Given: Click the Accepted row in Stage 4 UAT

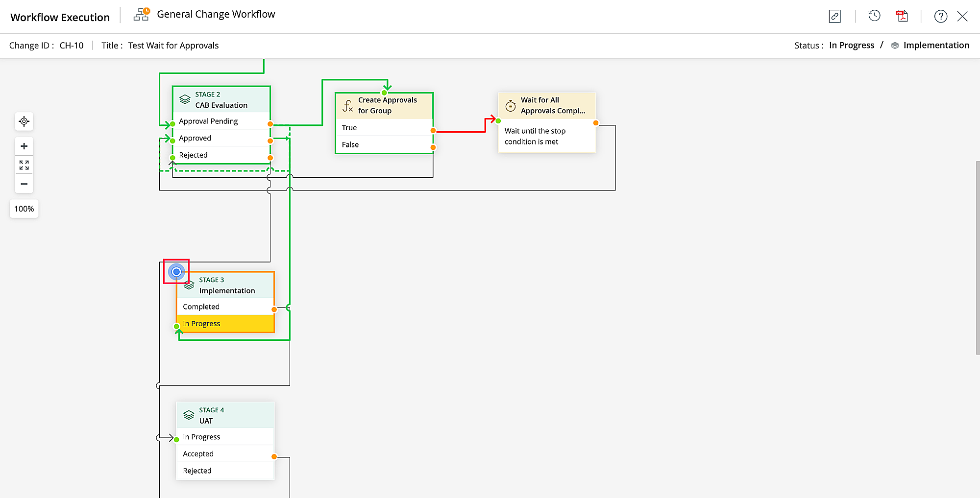Looking at the screenshot, I should 225,454.
